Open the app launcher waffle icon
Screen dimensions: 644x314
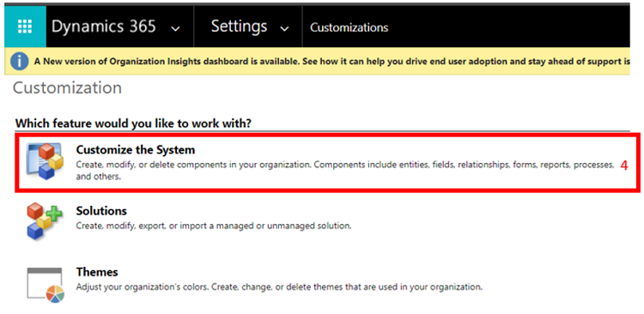click(25, 27)
